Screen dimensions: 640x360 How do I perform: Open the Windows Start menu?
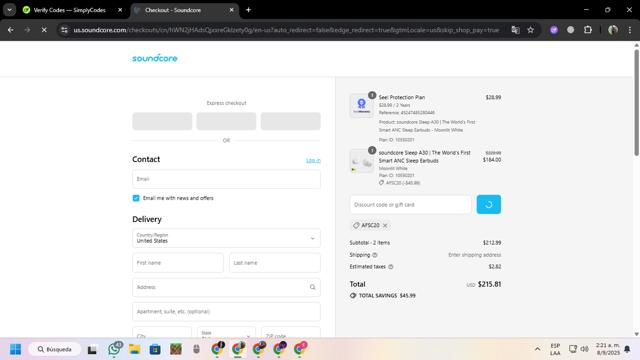[x=15, y=349]
